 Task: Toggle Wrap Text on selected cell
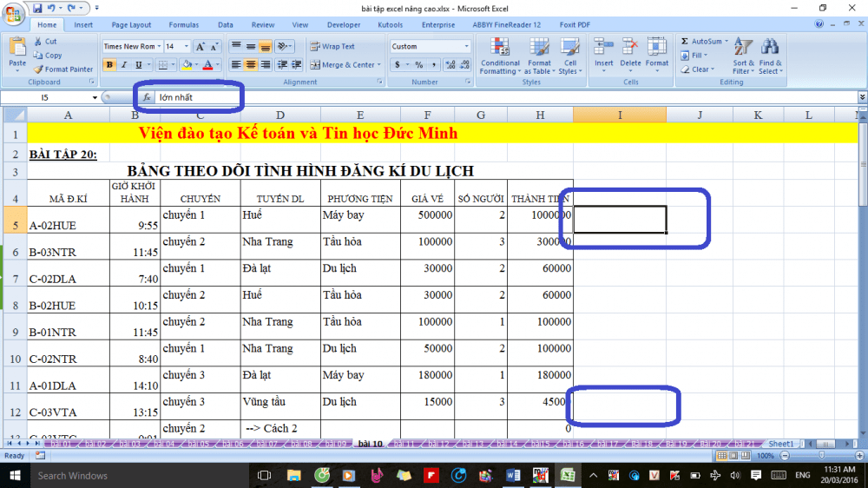point(332,47)
